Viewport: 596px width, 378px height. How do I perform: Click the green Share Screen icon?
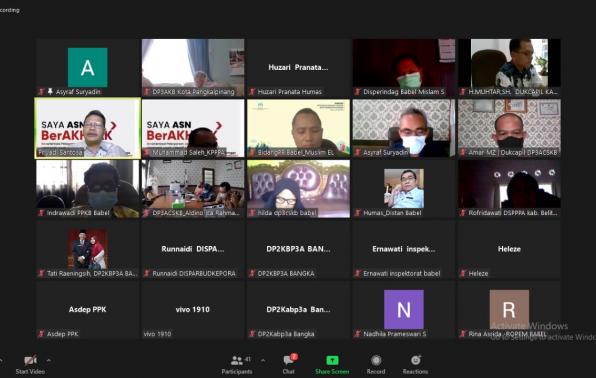coord(332,360)
